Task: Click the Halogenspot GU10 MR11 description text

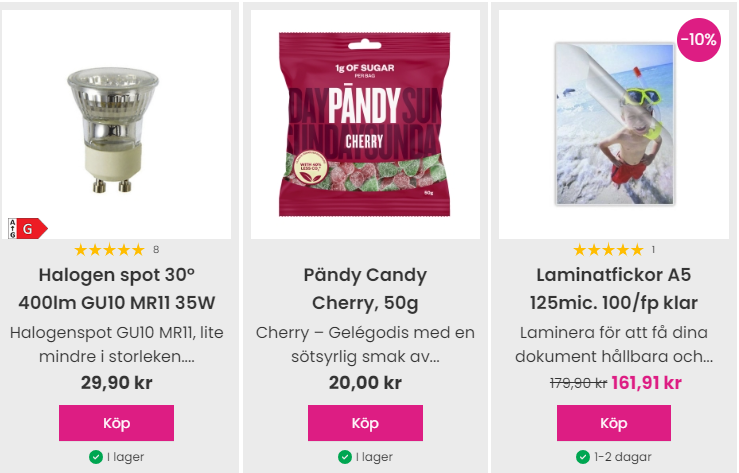Action: click(x=116, y=344)
